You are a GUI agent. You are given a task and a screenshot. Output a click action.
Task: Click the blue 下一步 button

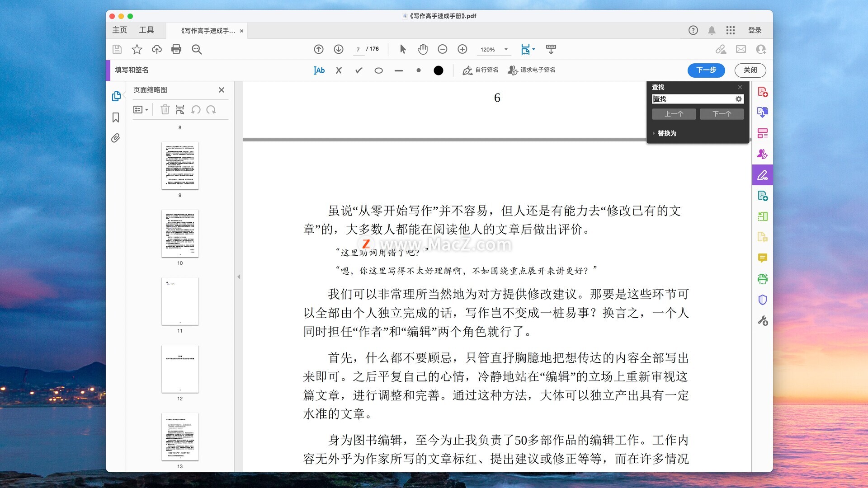click(706, 70)
